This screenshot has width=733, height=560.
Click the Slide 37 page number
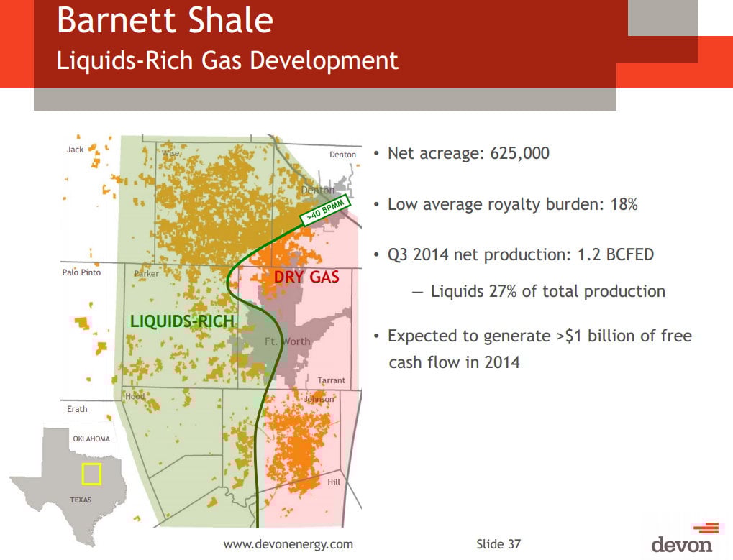498,544
